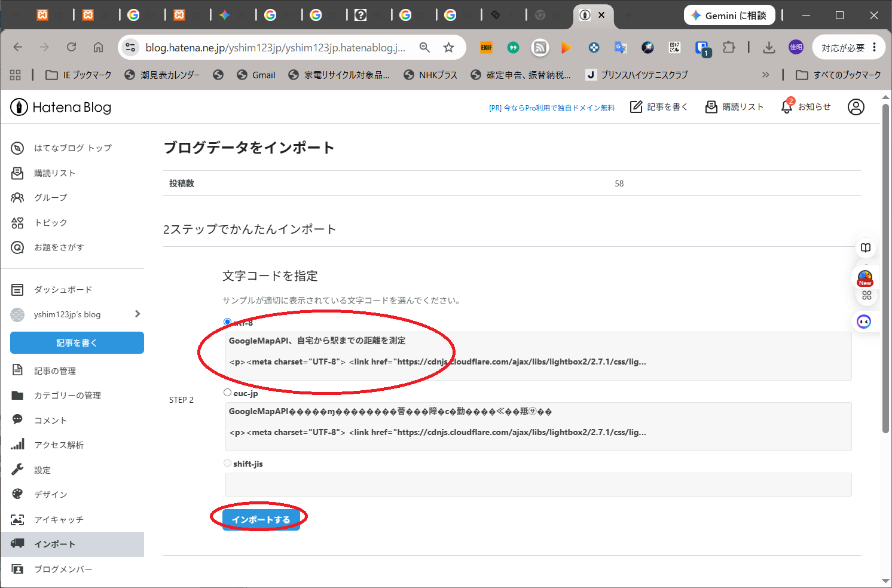Screen dimensions: 892x588
Task: Open the 潮見表カレンダー bookmark
Action: pos(162,75)
